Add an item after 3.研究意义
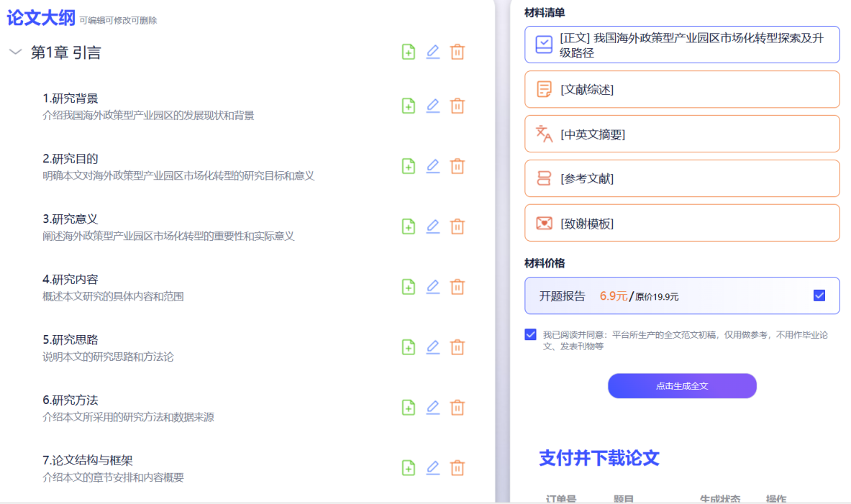This screenshot has height=504, width=851. tap(408, 226)
